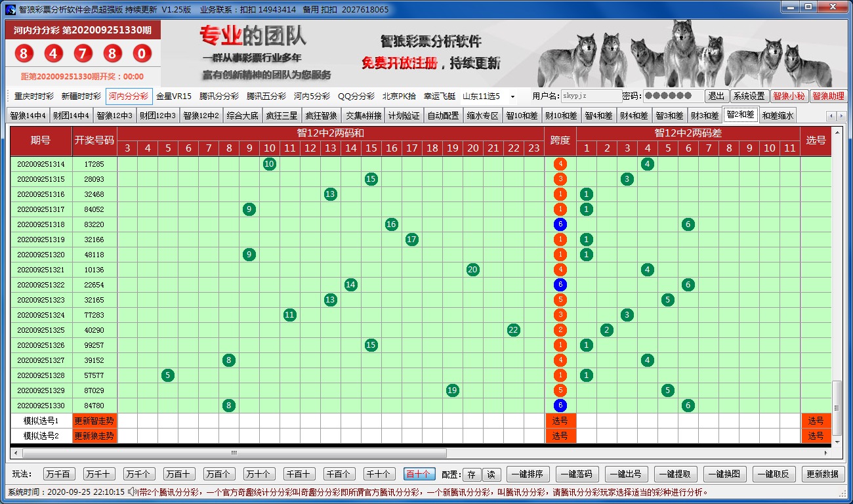Click the red ball showing 7
The width and height of the screenshot is (853, 504).
point(83,54)
